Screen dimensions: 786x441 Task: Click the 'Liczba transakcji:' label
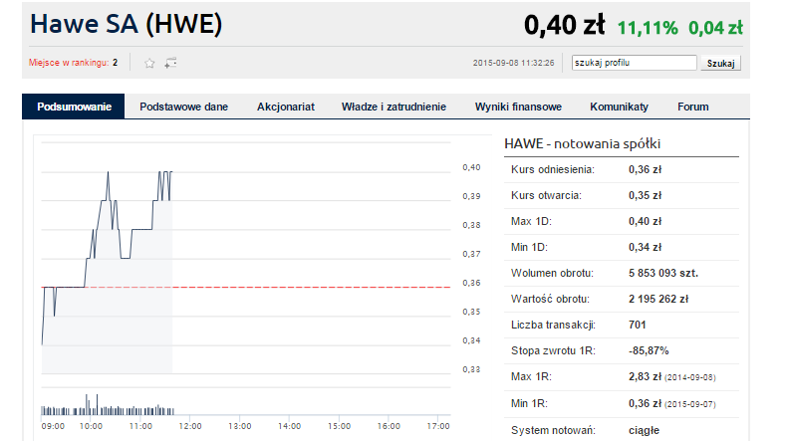[553, 325]
